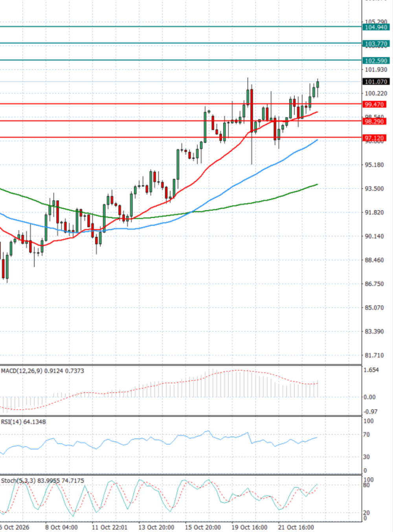Click the 95.180 price scale value
Screen dimensions: 393x532
click(375, 165)
